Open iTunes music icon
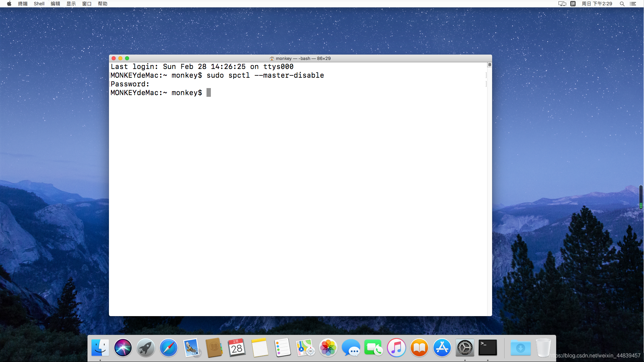This screenshot has width=644, height=362. point(397,348)
